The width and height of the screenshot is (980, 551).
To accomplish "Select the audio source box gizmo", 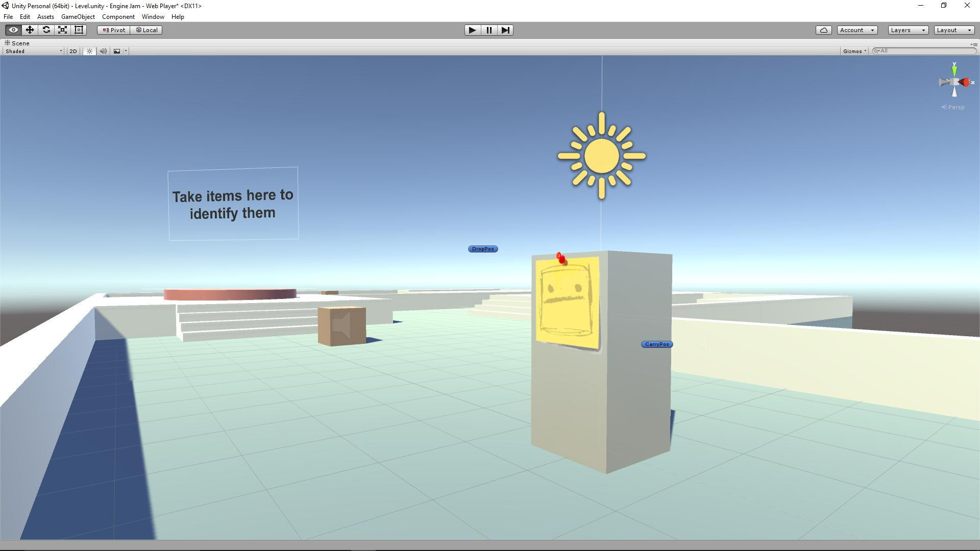I will (x=341, y=326).
